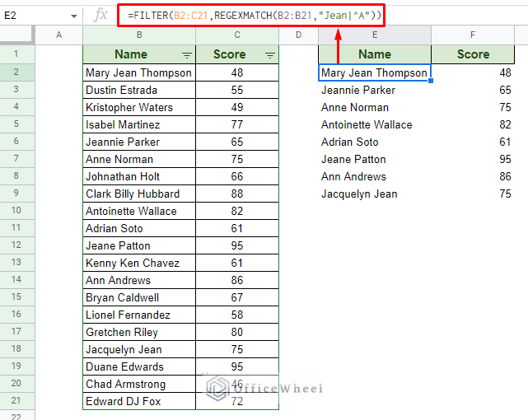The image size is (528, 420).
Task: Select column A header
Action: tap(59, 35)
